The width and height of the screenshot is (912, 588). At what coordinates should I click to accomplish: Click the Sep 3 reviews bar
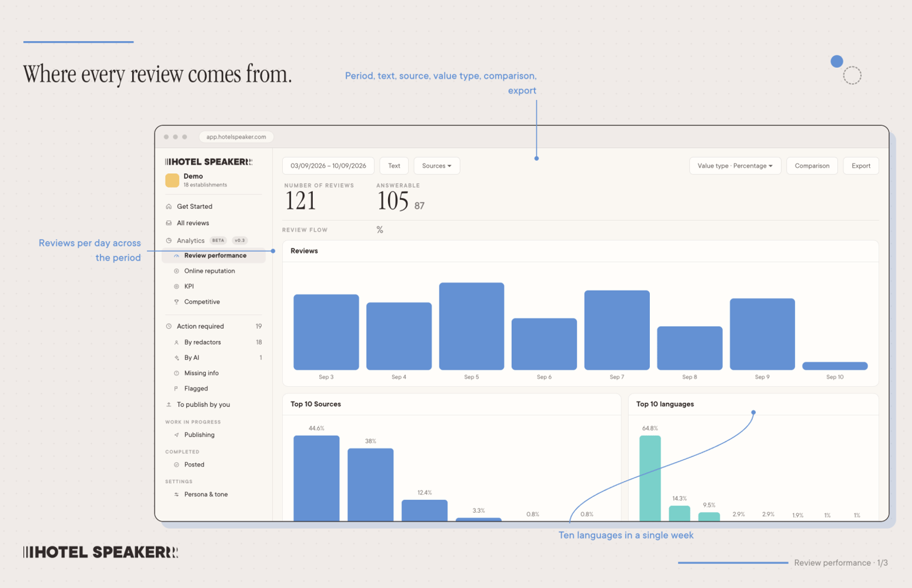(326, 332)
